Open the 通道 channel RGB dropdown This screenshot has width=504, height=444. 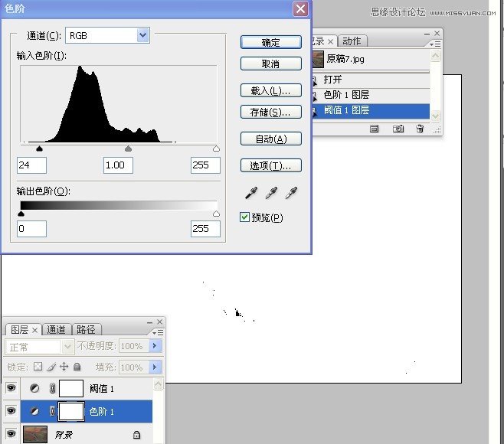(142, 35)
